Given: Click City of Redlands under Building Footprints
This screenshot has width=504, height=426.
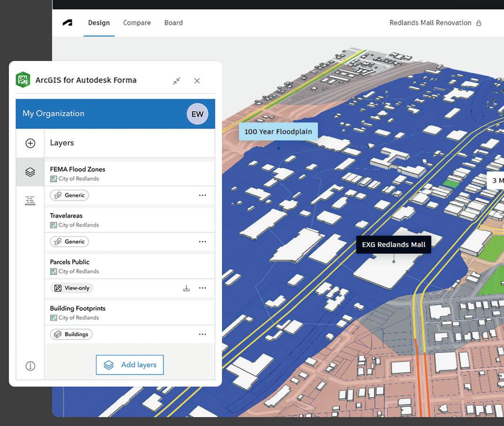Looking at the screenshot, I should [x=79, y=318].
